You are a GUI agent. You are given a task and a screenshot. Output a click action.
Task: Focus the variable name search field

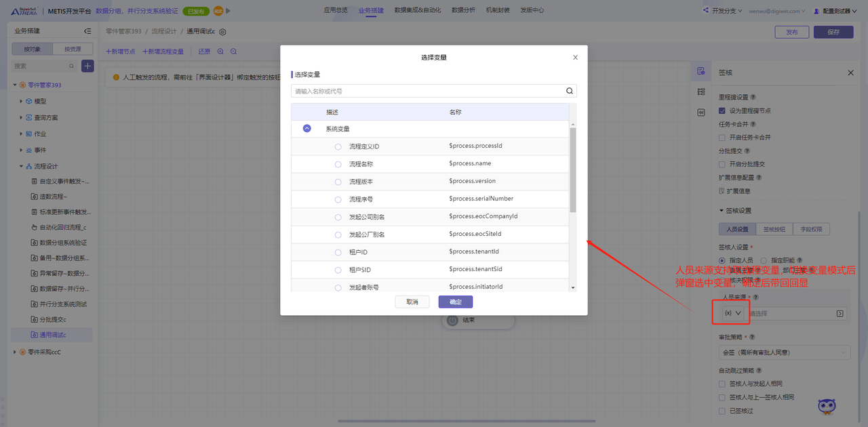point(429,91)
